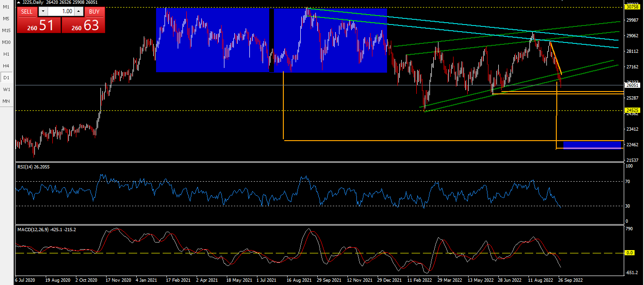Activate the D1 daily timeframe
The width and height of the screenshot is (644, 285).
point(6,77)
